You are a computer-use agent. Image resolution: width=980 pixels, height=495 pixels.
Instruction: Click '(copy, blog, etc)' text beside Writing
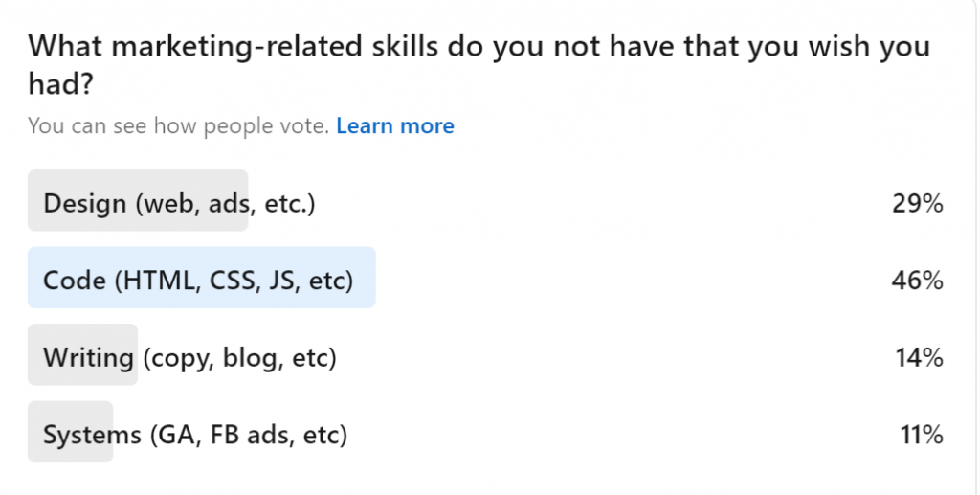click(239, 357)
